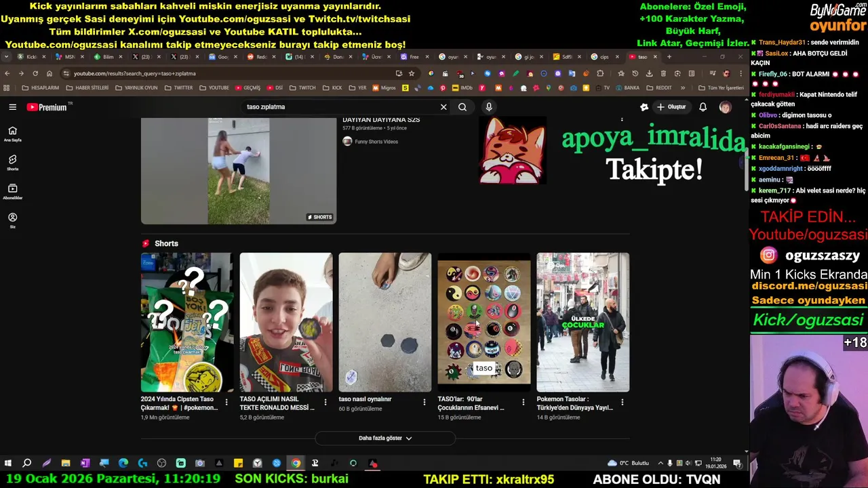Open Windows taskbar search
The image size is (868, 488).
(27, 464)
